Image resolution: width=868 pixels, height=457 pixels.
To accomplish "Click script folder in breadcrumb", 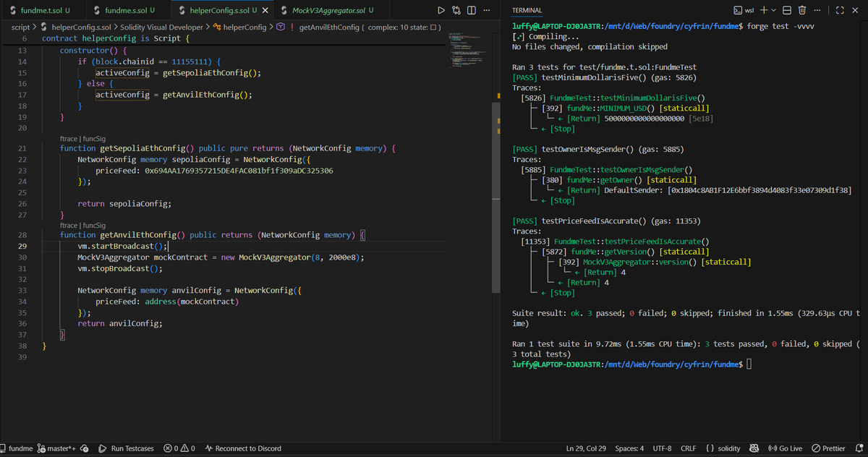I will pyautogui.click(x=20, y=27).
